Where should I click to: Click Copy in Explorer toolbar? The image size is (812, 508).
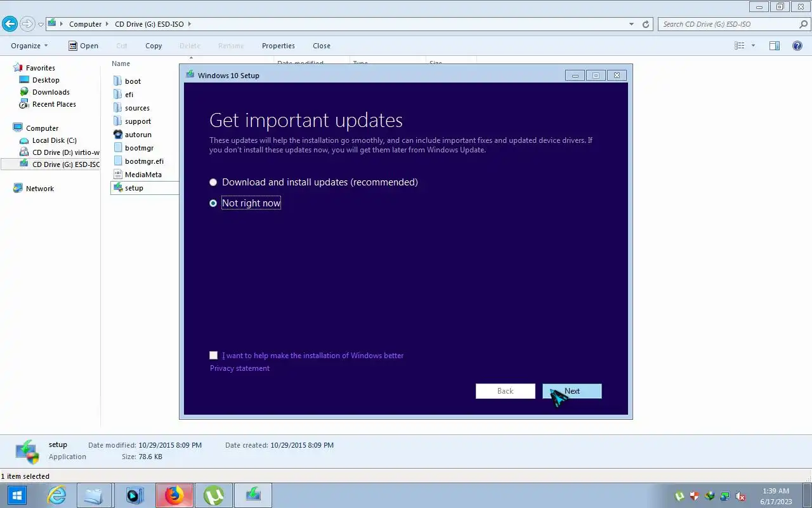tap(154, 46)
